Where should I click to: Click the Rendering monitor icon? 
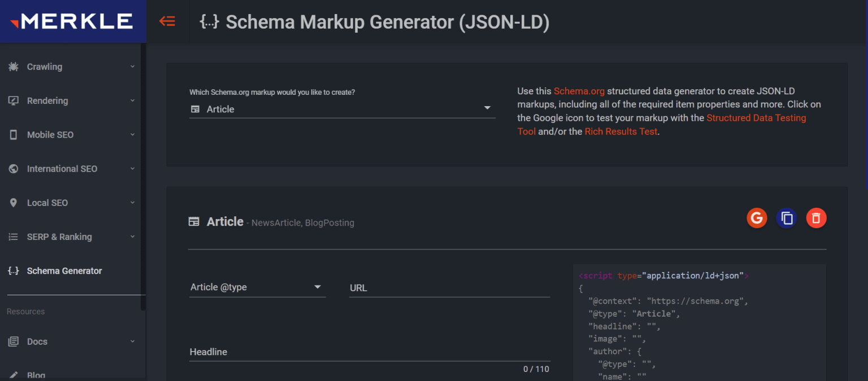(14, 100)
